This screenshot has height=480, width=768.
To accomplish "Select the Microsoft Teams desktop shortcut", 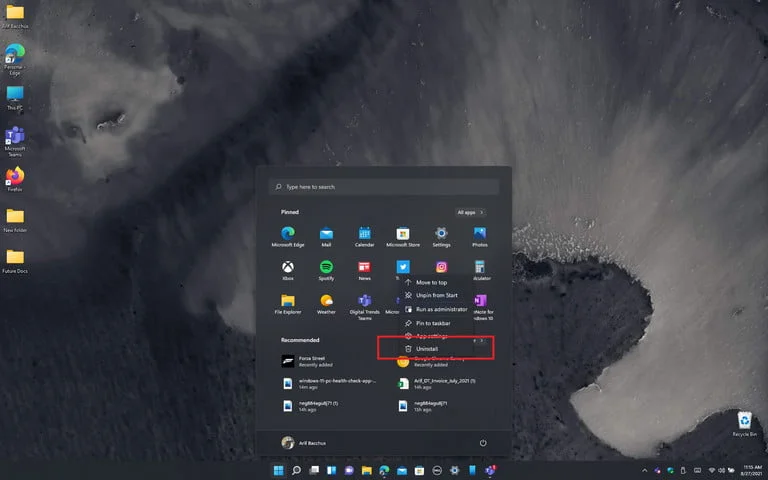I will click(15, 142).
